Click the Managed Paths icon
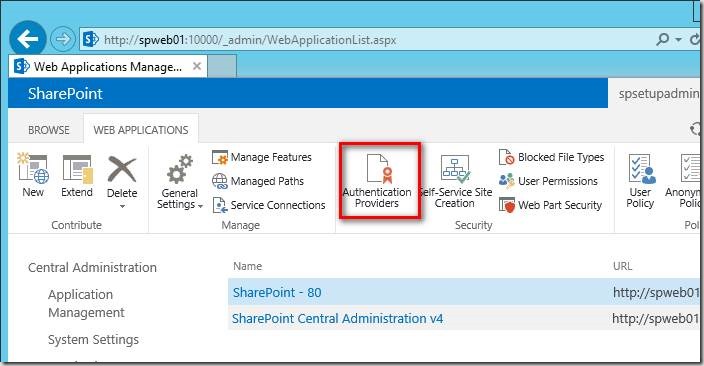The image size is (704, 366). pos(220,181)
